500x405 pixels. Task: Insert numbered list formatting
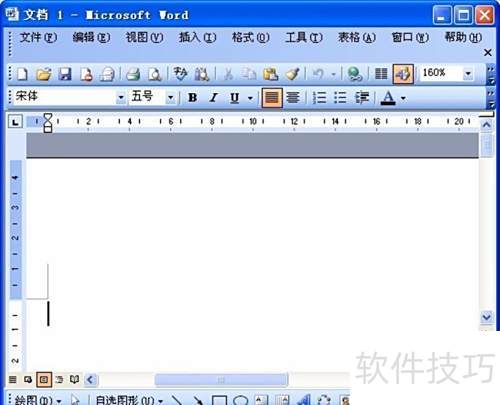[319, 98]
